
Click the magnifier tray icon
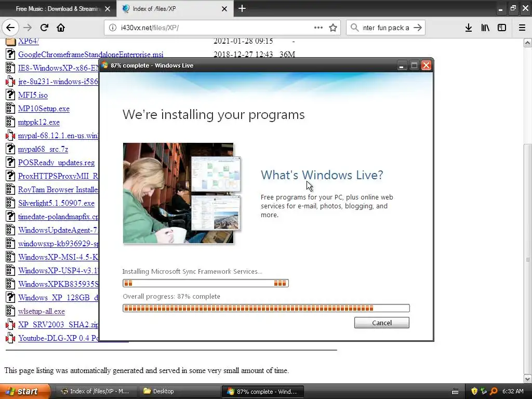tap(494, 391)
